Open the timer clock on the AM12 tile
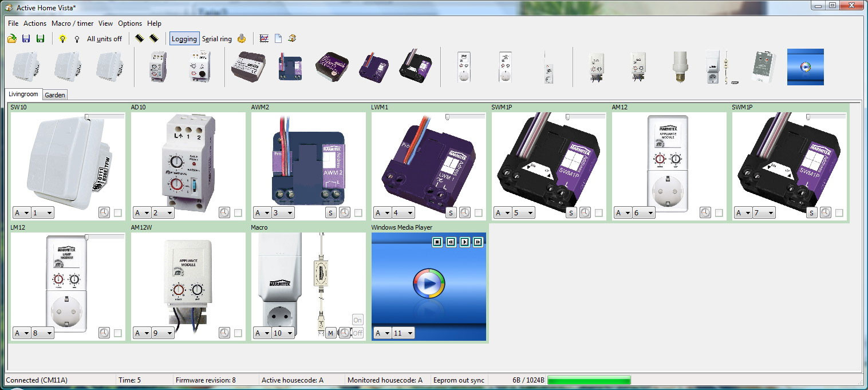Viewport: 868px width, 390px height. click(x=705, y=212)
